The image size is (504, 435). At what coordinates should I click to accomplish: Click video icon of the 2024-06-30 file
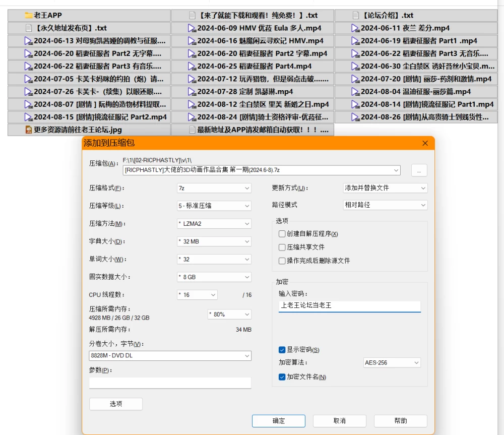click(355, 66)
